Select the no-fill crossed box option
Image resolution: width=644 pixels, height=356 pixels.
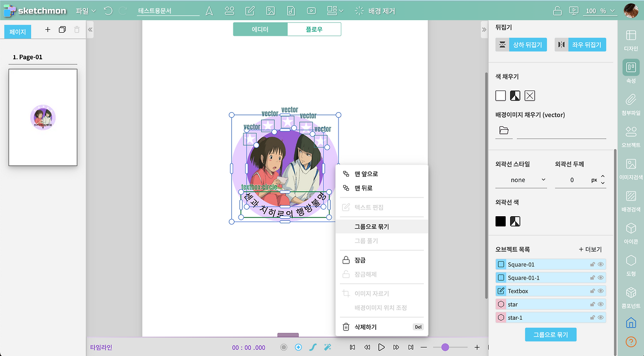click(530, 96)
